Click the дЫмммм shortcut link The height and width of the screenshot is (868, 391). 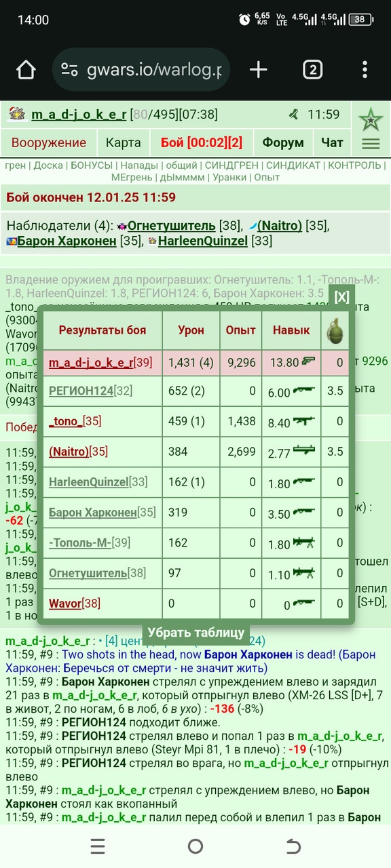tap(183, 177)
